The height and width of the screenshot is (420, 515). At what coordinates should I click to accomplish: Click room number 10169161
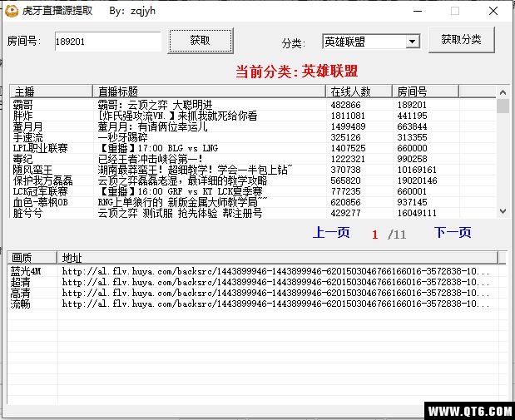click(x=417, y=170)
